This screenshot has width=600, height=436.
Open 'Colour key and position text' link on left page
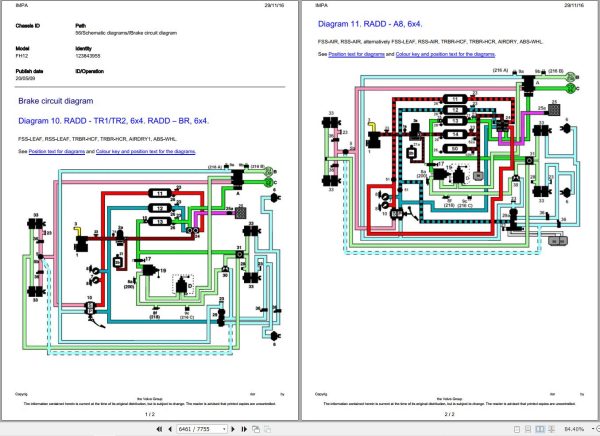145,152
